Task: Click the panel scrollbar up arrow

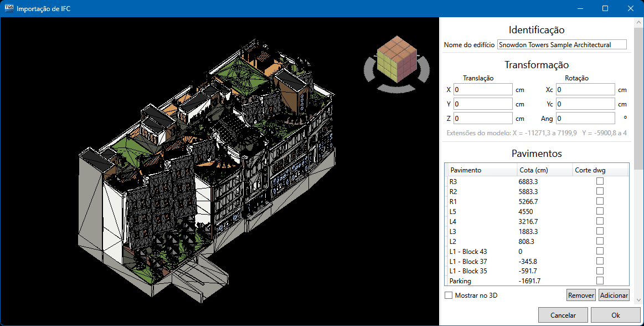Action: pos(639,22)
